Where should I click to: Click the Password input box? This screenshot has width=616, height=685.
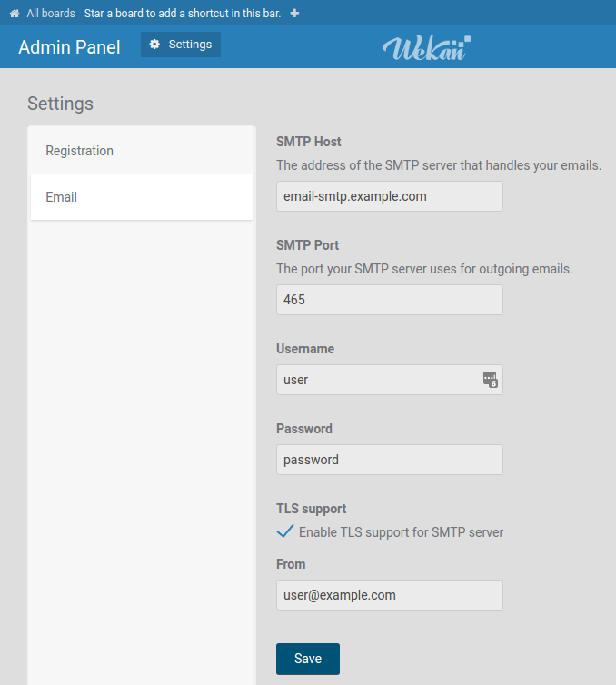pyautogui.click(x=389, y=460)
